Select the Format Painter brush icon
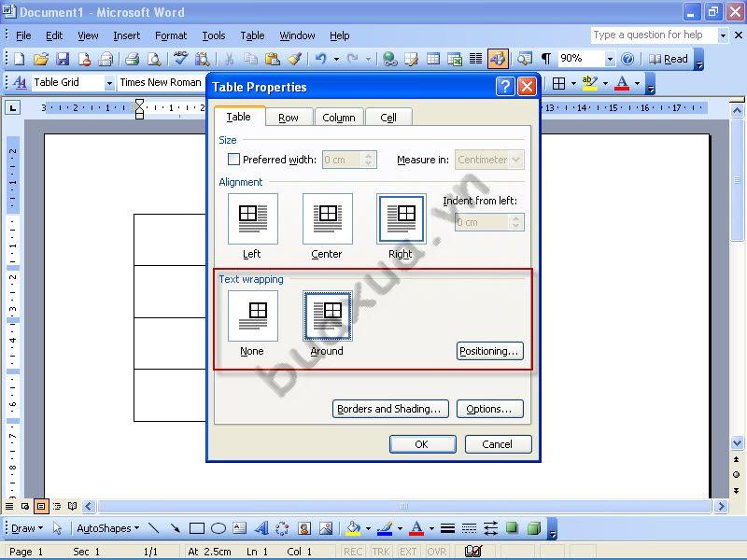Image resolution: width=747 pixels, height=560 pixels. (294, 59)
